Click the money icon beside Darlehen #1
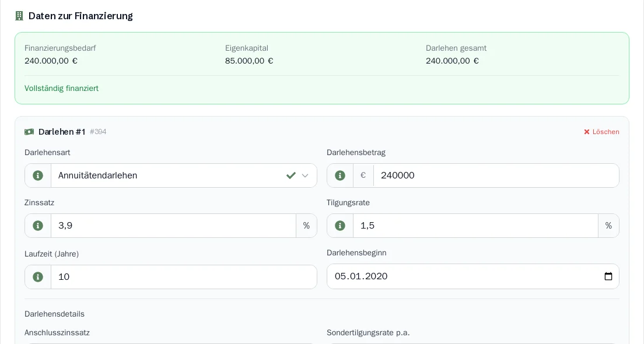The width and height of the screenshot is (644, 344). click(x=29, y=132)
